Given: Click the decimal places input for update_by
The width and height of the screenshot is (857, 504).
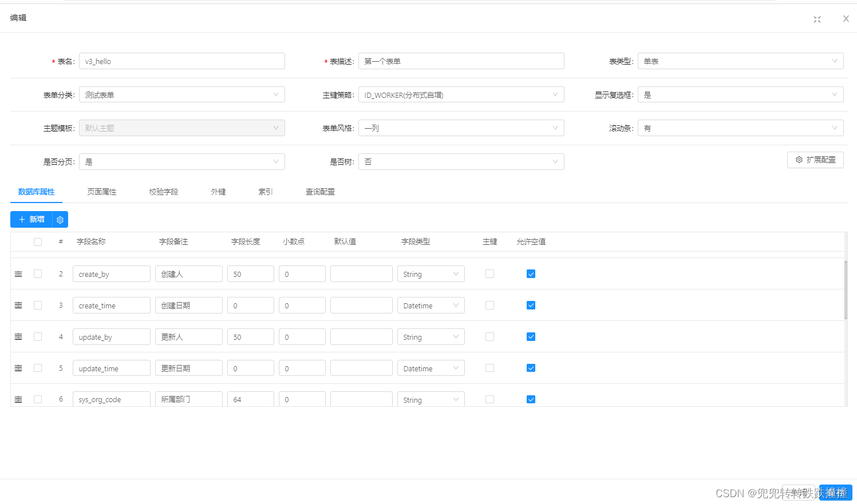Looking at the screenshot, I should (x=302, y=337).
